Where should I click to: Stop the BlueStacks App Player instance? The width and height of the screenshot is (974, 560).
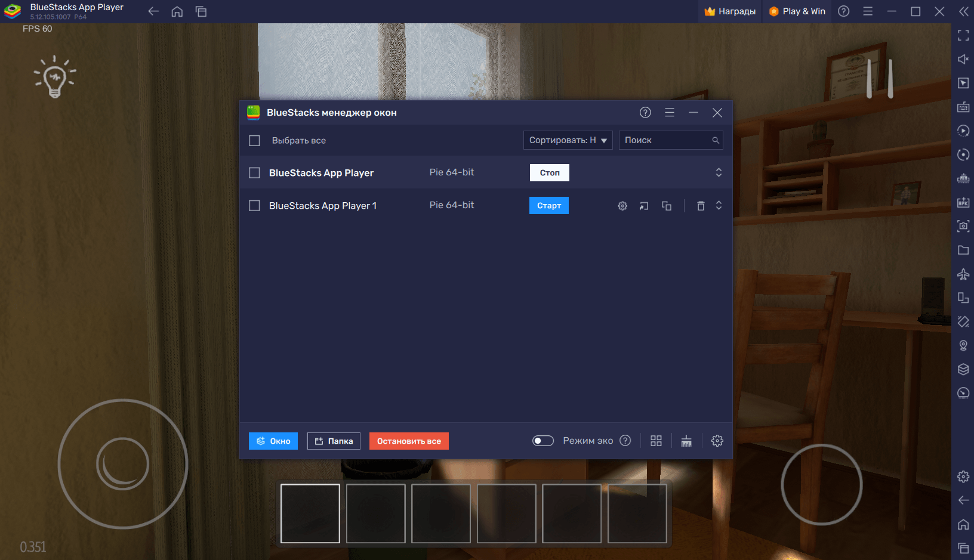(549, 173)
